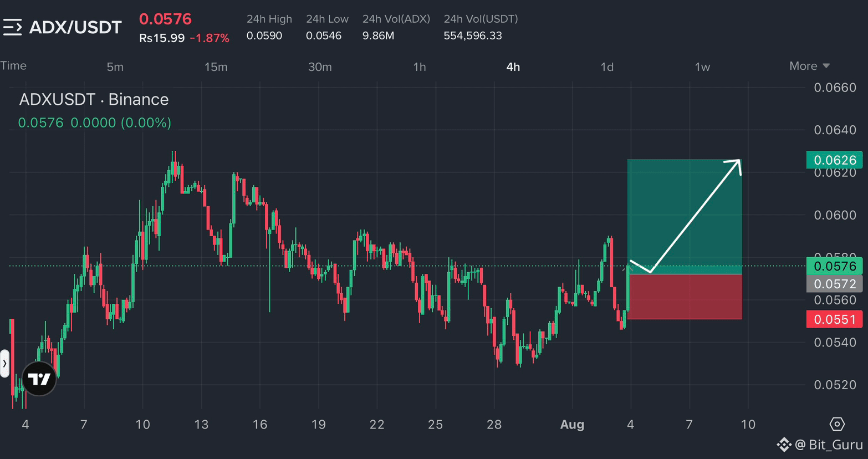Click the 554,596.33 volume value
The image size is (868, 459).
tap(473, 35)
